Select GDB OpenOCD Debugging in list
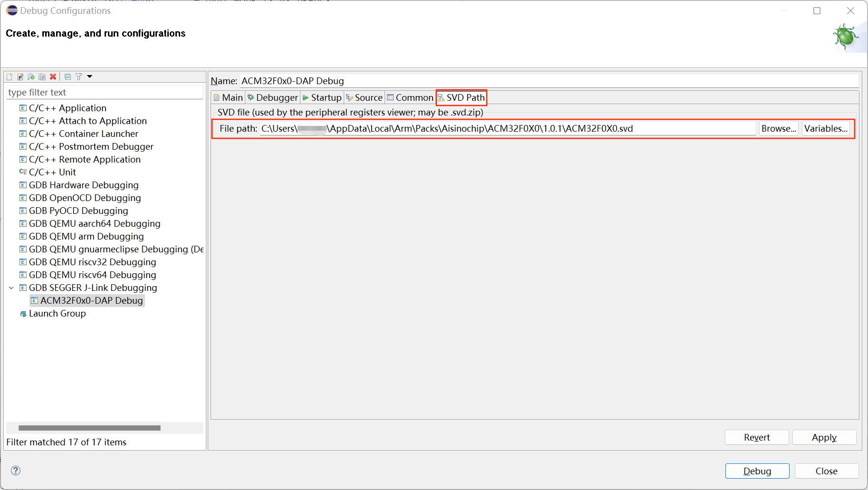Screen dimensions: 868x490 coord(85,198)
